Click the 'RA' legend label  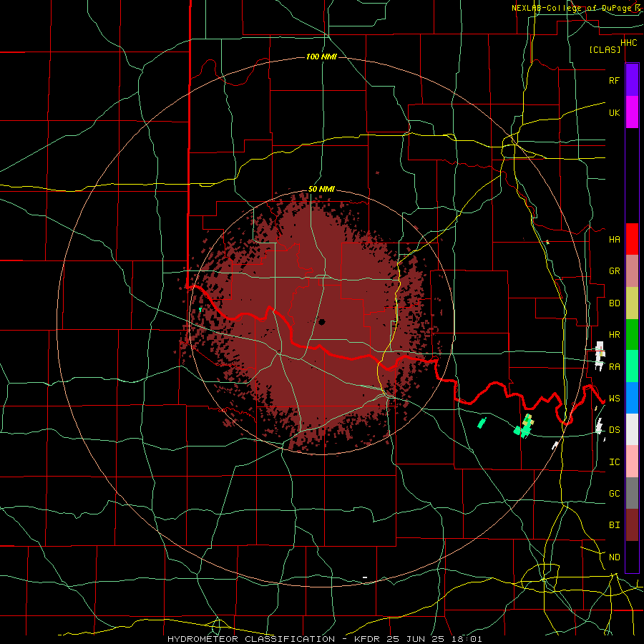(x=614, y=367)
